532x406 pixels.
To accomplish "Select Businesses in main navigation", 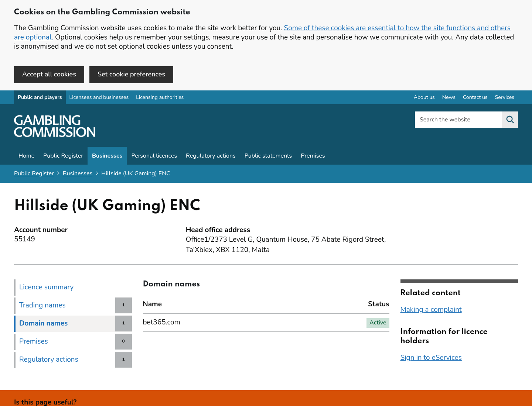I will point(107,156).
